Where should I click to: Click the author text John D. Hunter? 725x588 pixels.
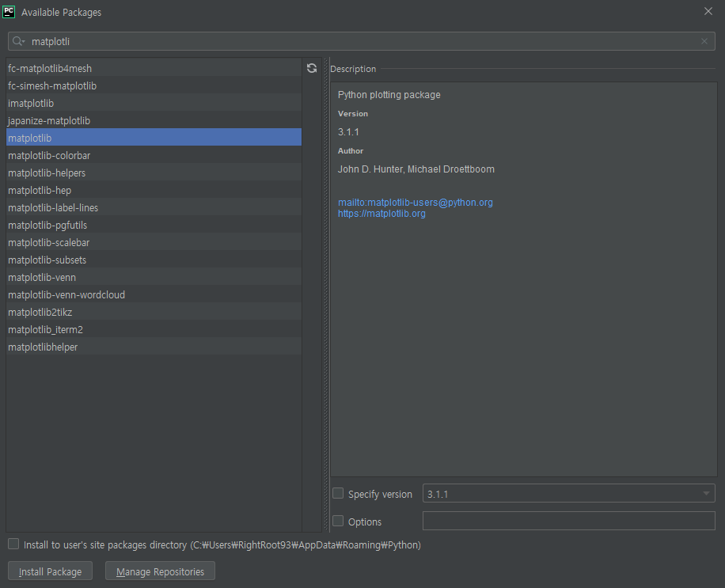pos(371,169)
